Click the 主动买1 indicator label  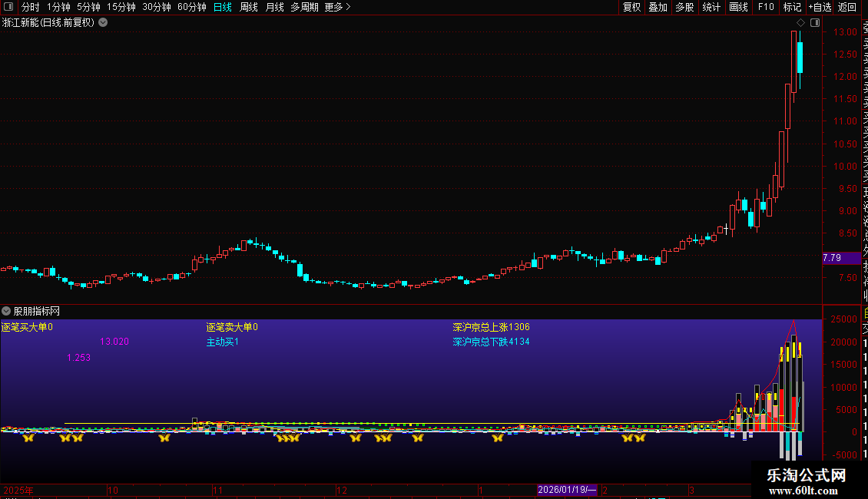223,342
